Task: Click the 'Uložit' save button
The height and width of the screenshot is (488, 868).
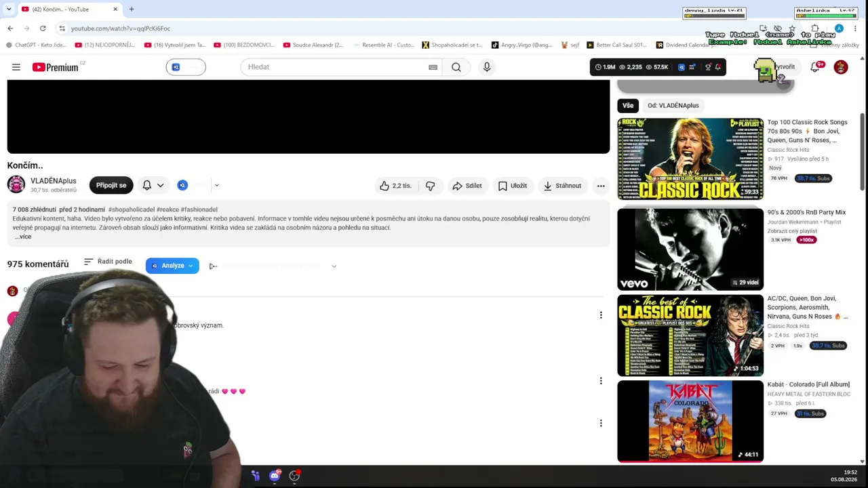Action: [x=512, y=186]
